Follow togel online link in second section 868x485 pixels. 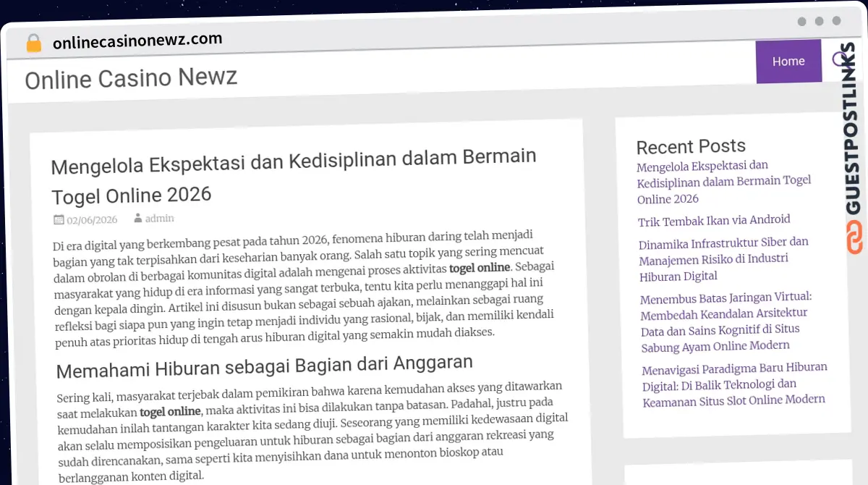170,412
